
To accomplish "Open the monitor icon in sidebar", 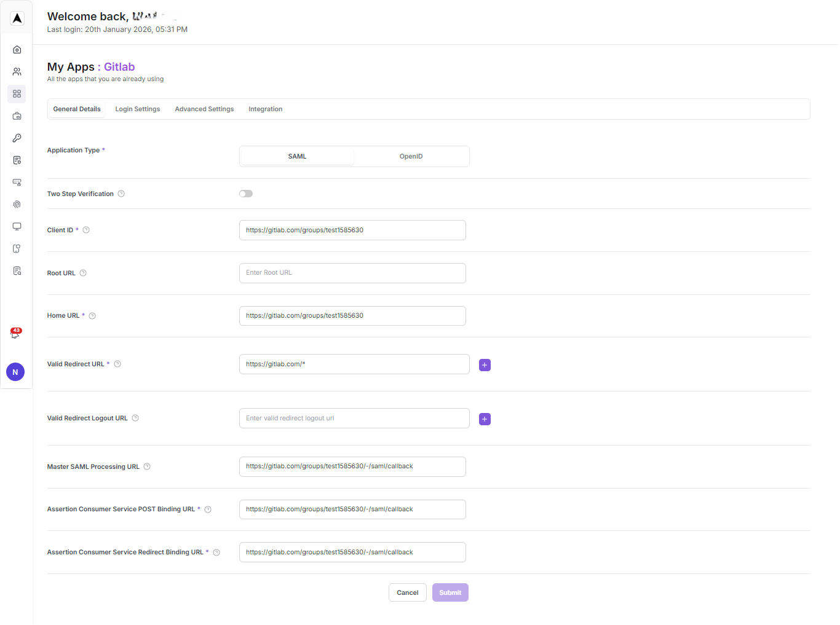I will click(17, 227).
